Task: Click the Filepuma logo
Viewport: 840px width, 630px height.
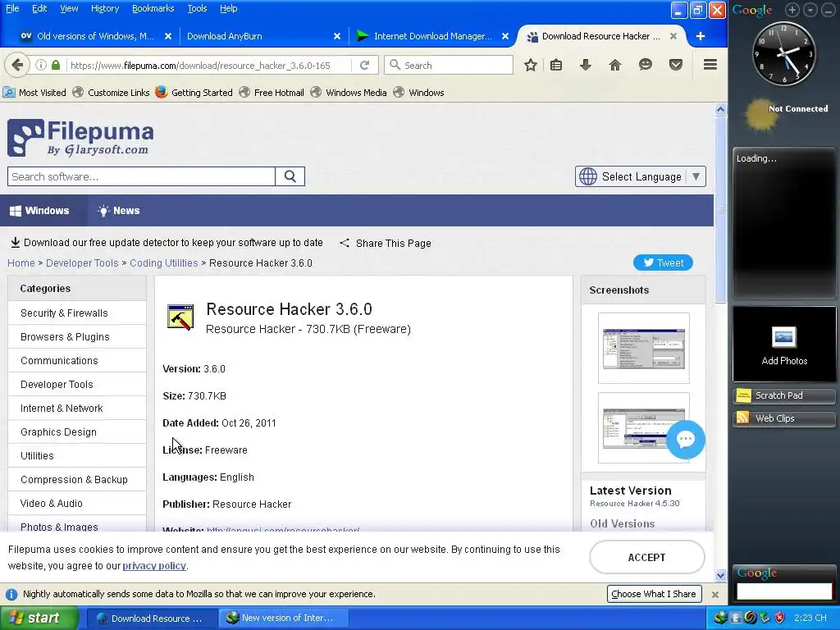Action: 80,138
